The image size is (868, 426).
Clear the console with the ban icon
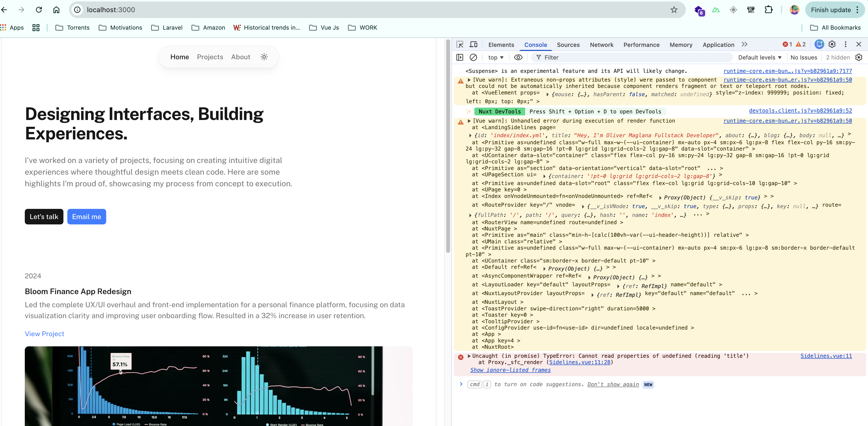473,57
